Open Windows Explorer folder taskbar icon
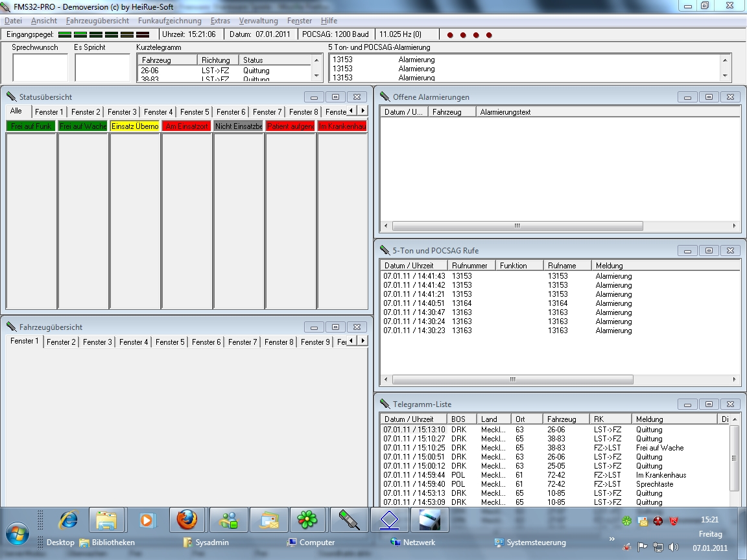 click(x=106, y=520)
